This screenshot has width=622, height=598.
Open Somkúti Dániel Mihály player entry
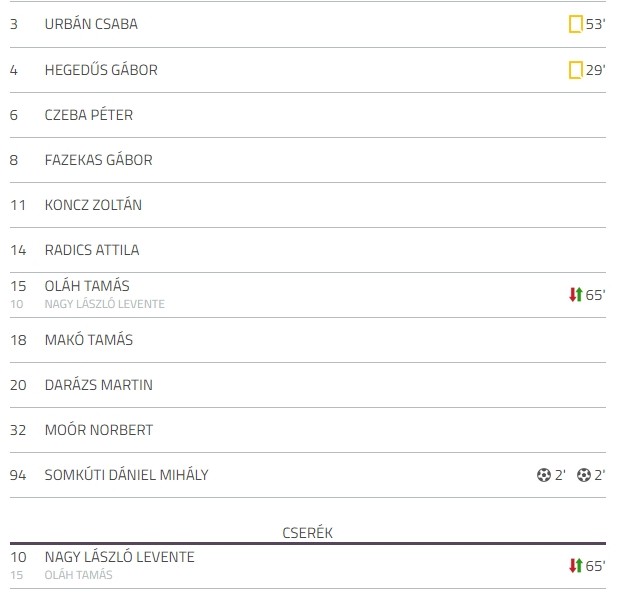(x=127, y=475)
